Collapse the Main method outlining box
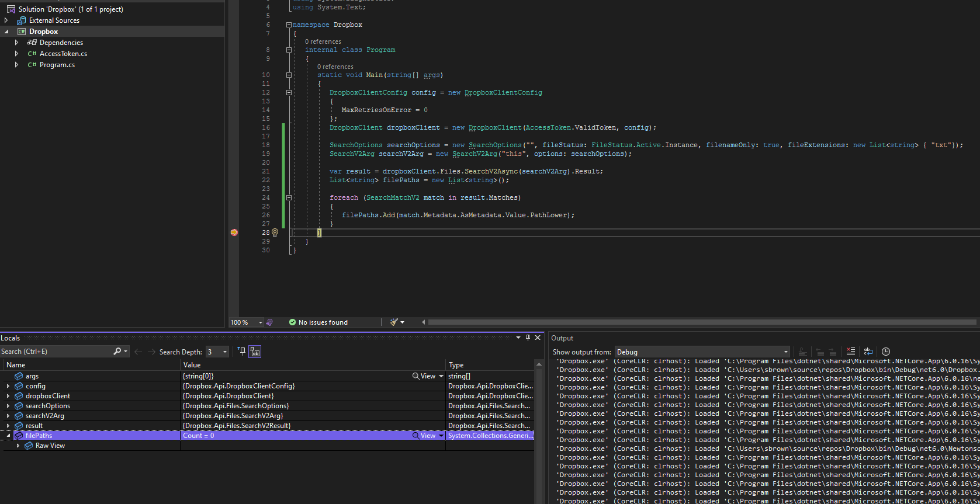This screenshot has width=980, height=504. pyautogui.click(x=289, y=75)
